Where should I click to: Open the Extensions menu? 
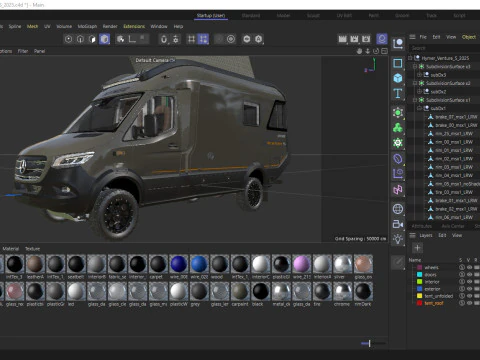coord(134,26)
